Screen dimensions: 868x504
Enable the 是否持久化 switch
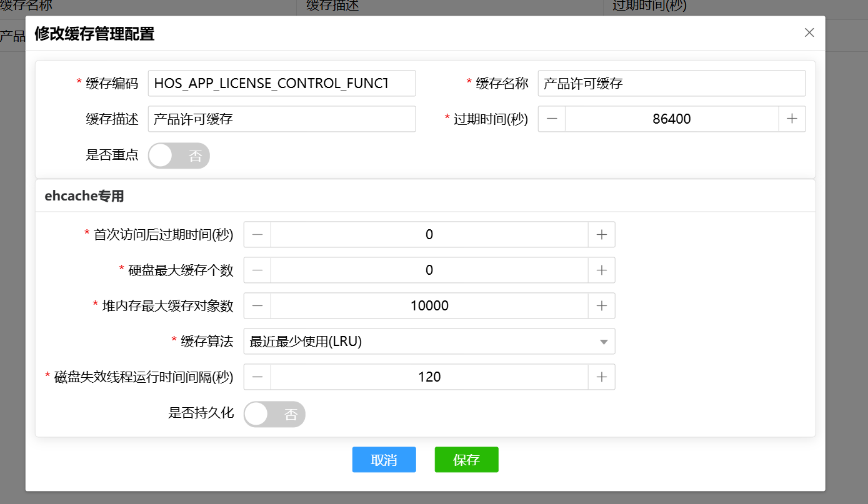point(274,414)
